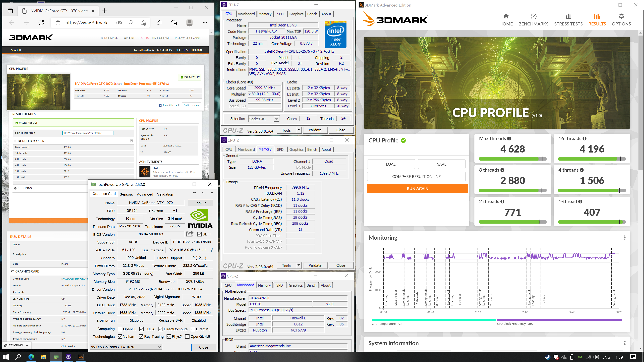Collapse DETAILED SCORES section

pos(131,141)
